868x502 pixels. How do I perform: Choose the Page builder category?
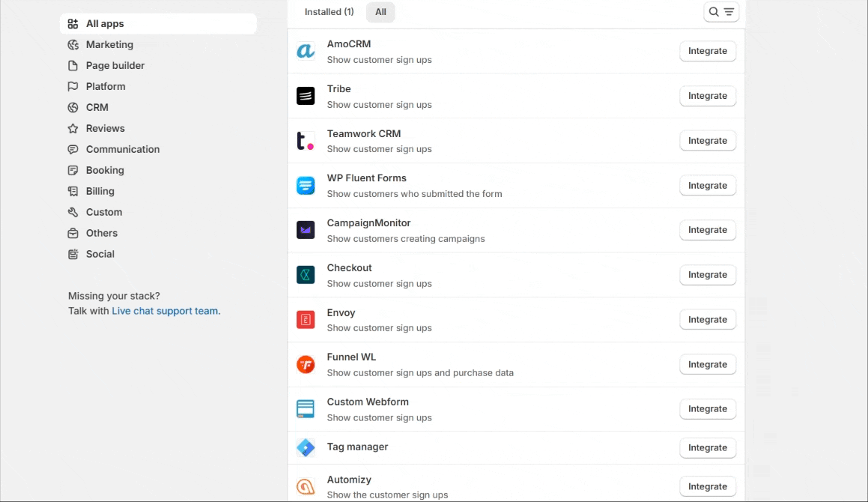pos(115,66)
